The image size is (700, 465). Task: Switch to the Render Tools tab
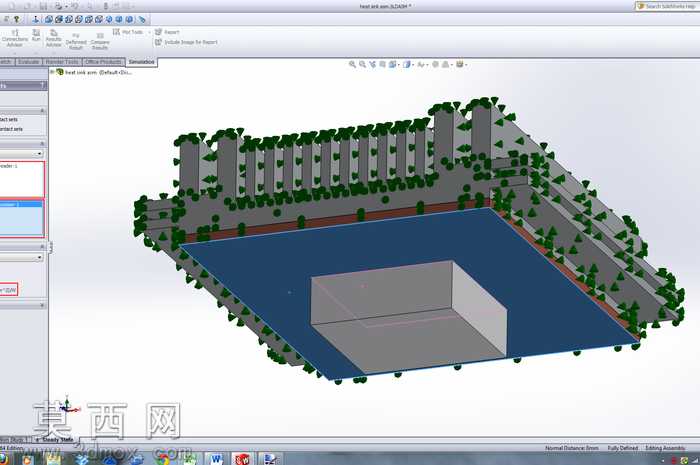pos(62,62)
